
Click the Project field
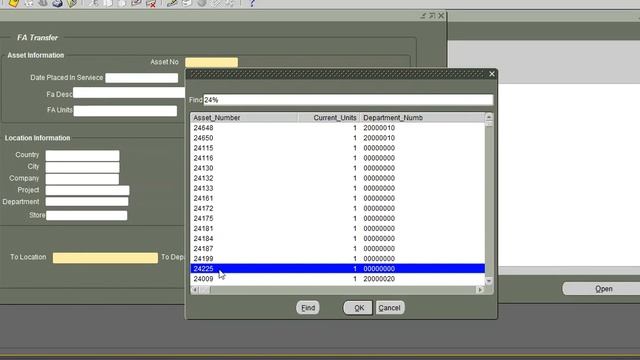[87, 190]
